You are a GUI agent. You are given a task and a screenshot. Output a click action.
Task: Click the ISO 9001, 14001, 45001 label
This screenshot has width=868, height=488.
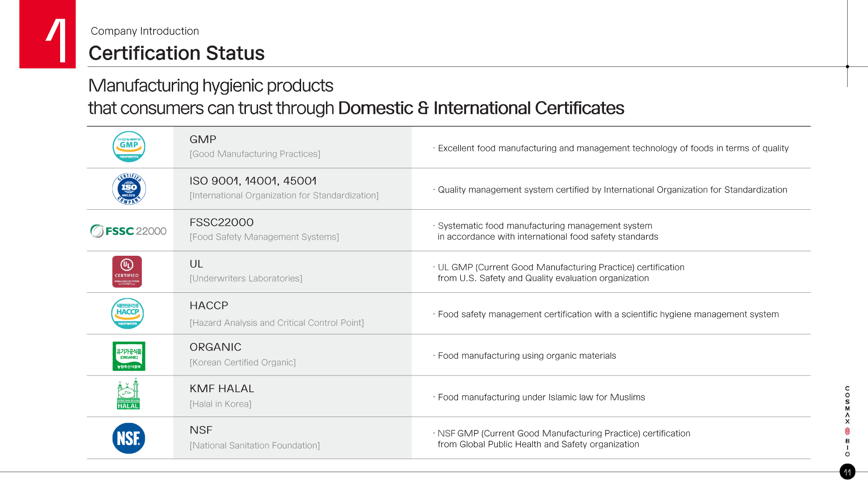pos(253,181)
